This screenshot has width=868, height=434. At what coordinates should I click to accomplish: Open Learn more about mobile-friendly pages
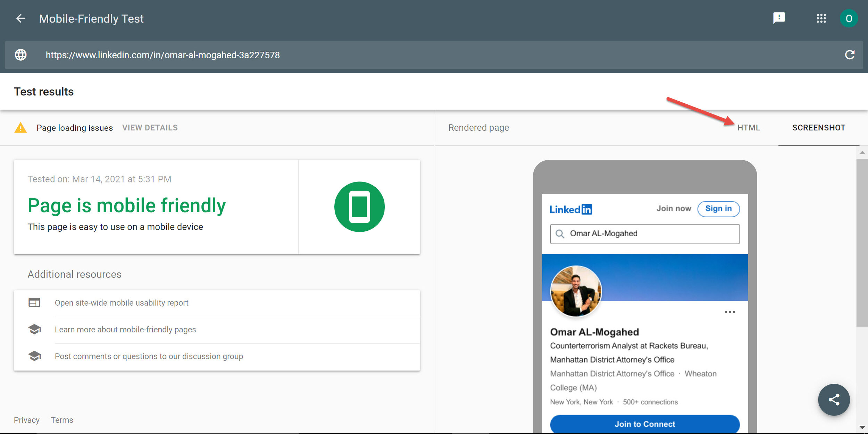coord(125,330)
